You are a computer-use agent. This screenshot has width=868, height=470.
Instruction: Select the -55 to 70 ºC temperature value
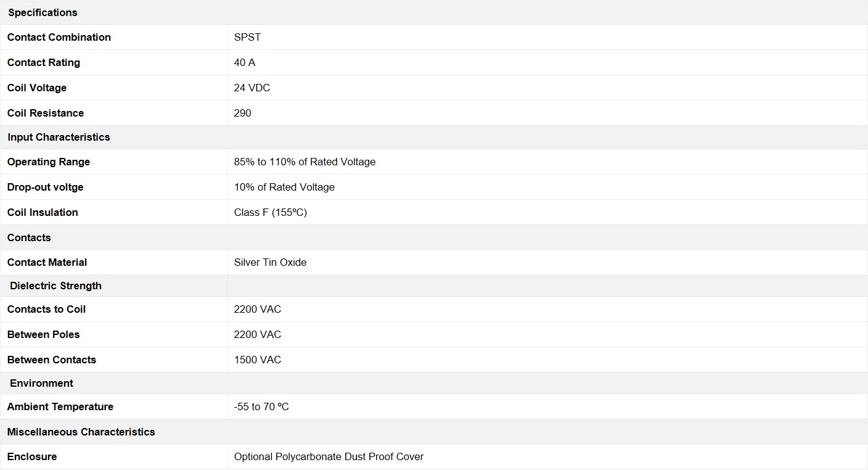(261, 406)
